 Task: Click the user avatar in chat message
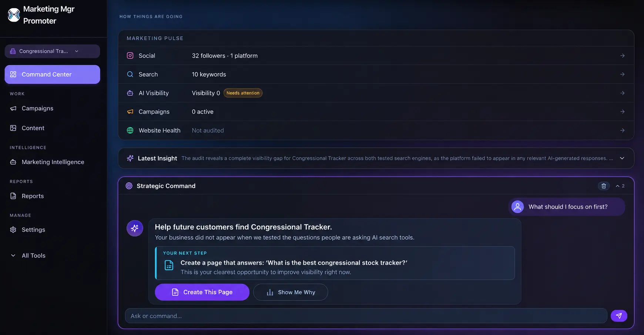click(517, 207)
